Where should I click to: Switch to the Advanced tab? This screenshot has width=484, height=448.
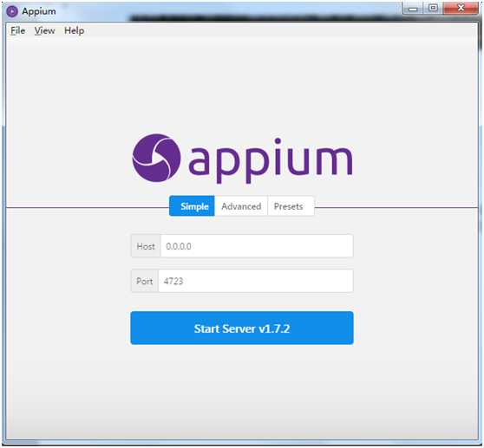[241, 206]
